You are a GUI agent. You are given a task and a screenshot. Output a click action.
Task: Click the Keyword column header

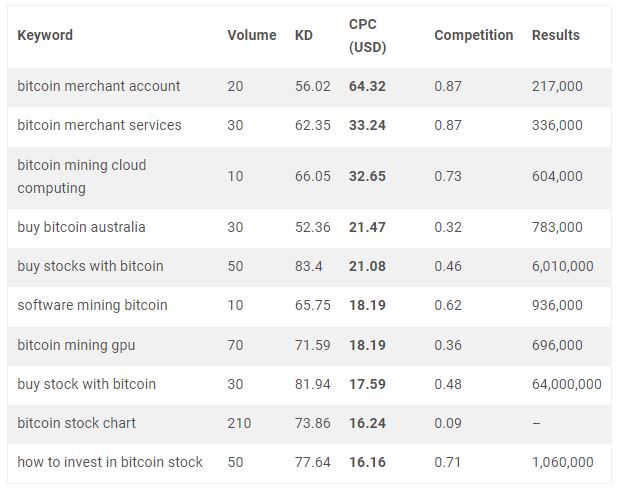tap(45, 35)
